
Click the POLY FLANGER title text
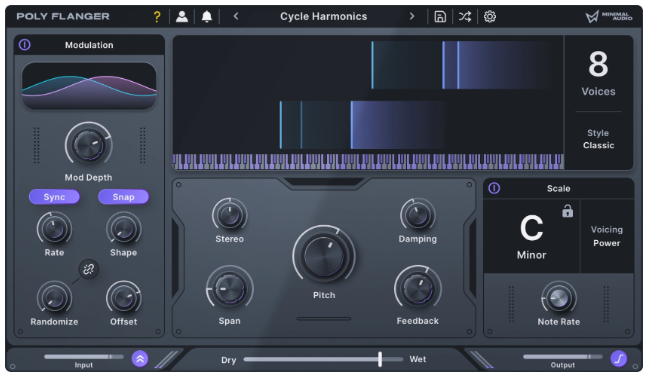(63, 17)
